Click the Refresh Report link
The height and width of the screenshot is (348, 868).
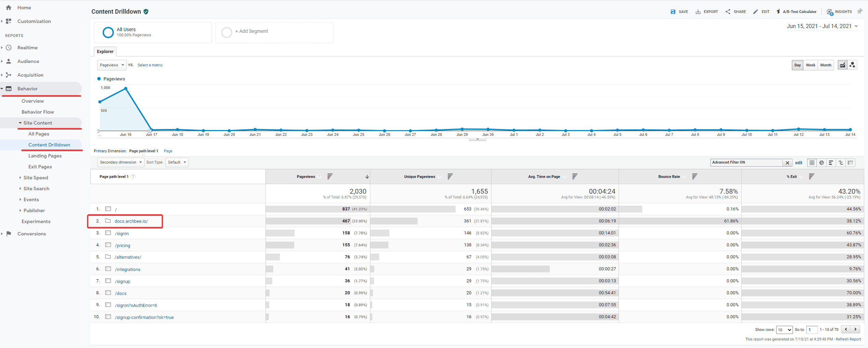coord(848,339)
